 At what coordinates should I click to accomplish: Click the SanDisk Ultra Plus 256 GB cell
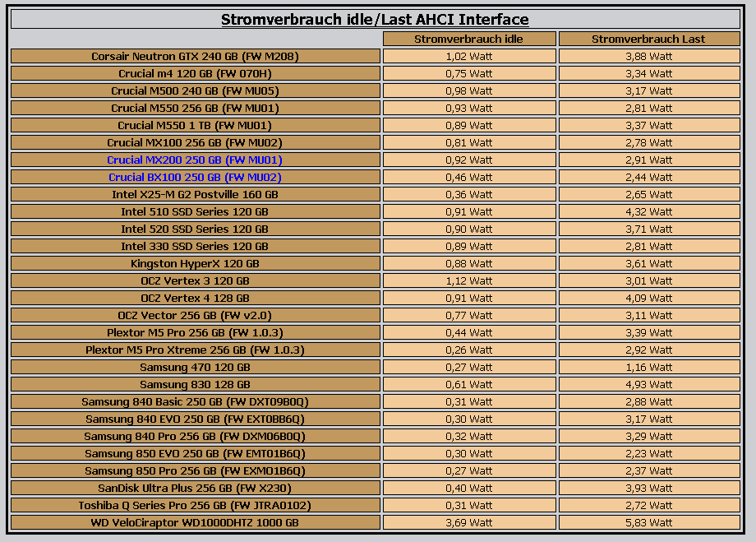click(x=195, y=488)
